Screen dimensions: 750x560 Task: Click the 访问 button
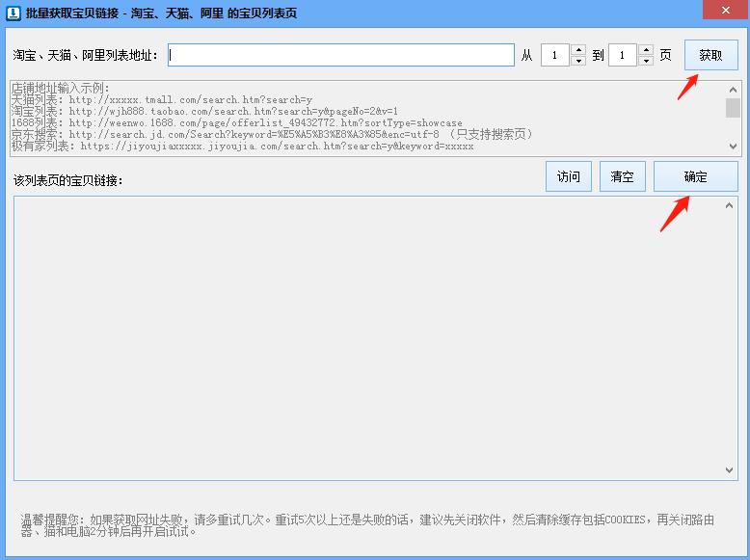click(x=568, y=176)
